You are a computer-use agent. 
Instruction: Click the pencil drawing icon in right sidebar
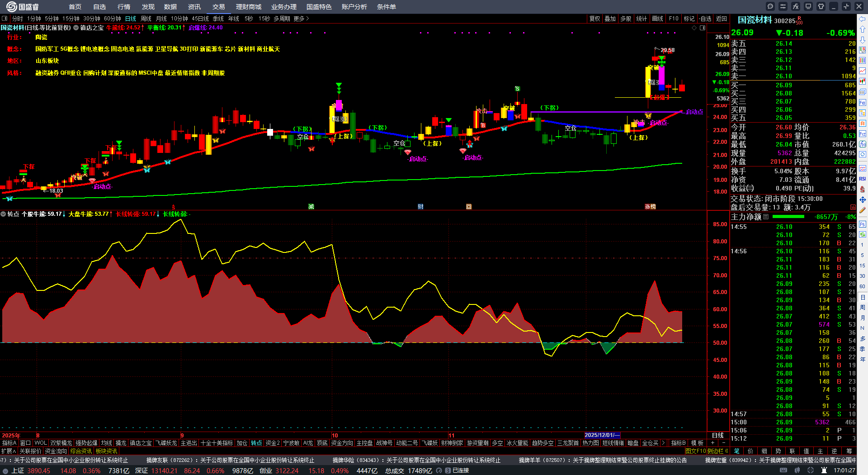pyautogui.click(x=863, y=210)
